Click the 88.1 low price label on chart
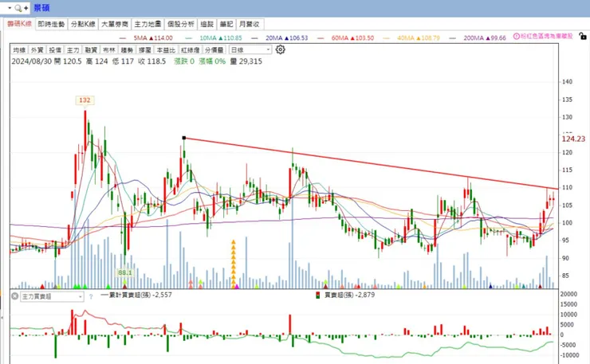 125,272
